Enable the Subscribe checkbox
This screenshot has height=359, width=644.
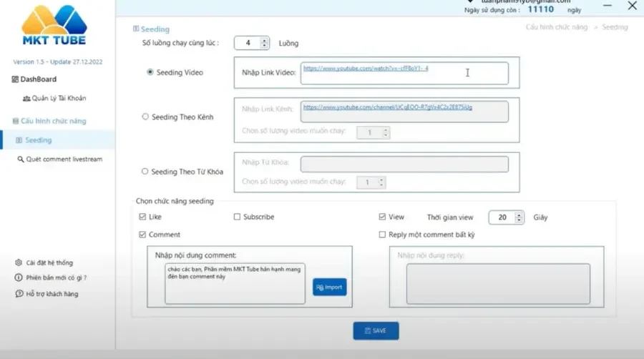[x=237, y=217]
